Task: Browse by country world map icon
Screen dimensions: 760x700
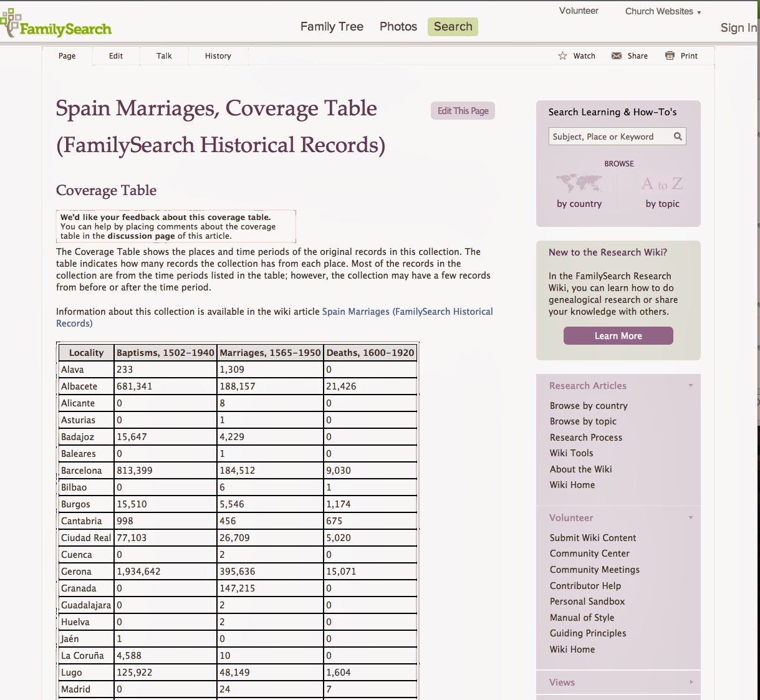Action: coord(579,183)
